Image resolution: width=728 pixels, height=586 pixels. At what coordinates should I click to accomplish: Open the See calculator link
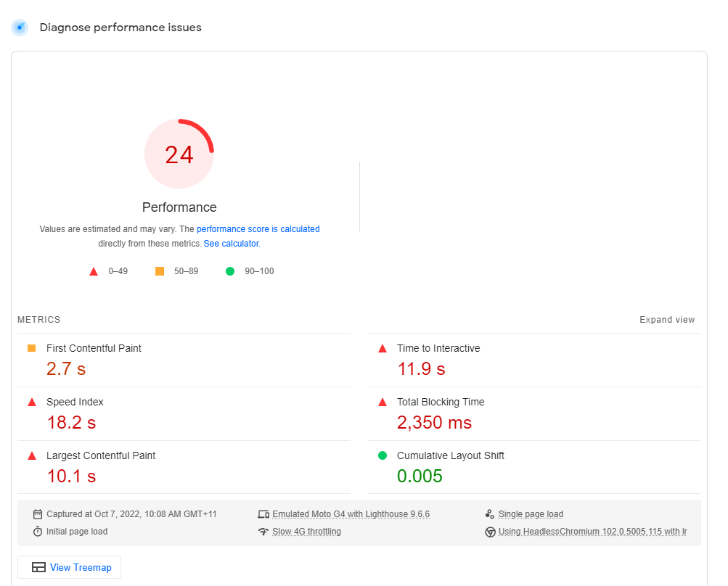pyautogui.click(x=232, y=244)
